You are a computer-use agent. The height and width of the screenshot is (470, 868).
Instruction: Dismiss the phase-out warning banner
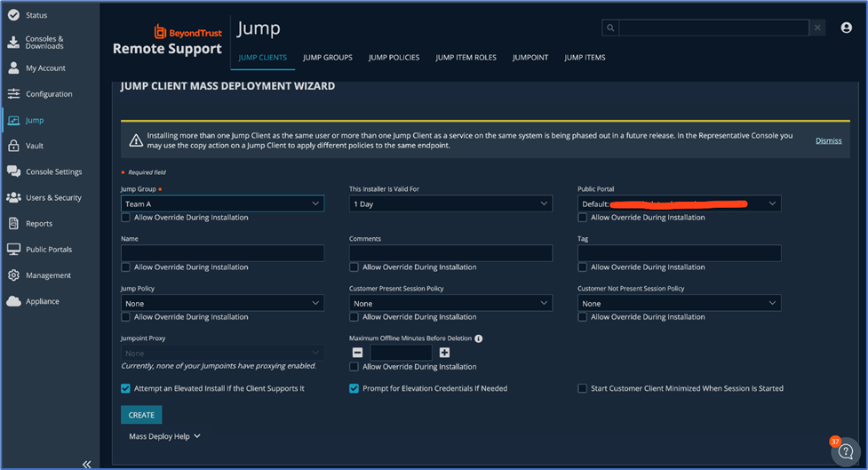[828, 140]
